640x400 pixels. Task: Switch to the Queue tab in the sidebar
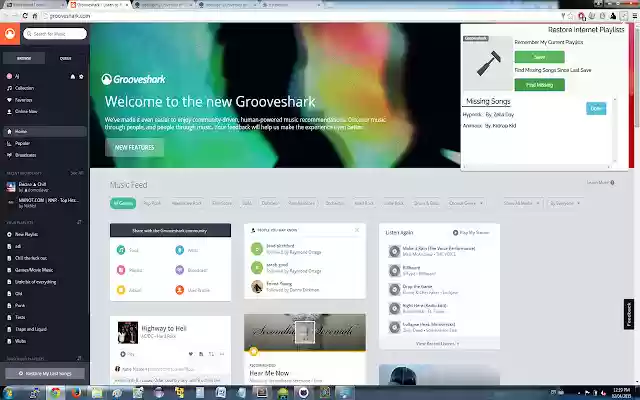point(66,58)
